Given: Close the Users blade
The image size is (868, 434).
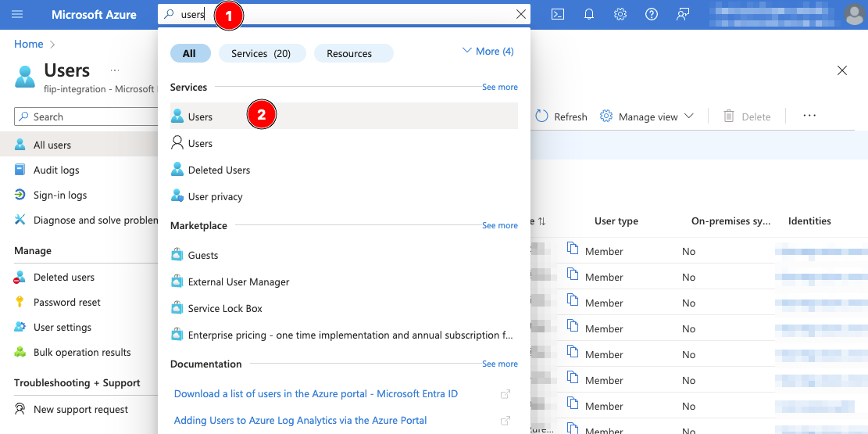Looking at the screenshot, I should tap(842, 70).
